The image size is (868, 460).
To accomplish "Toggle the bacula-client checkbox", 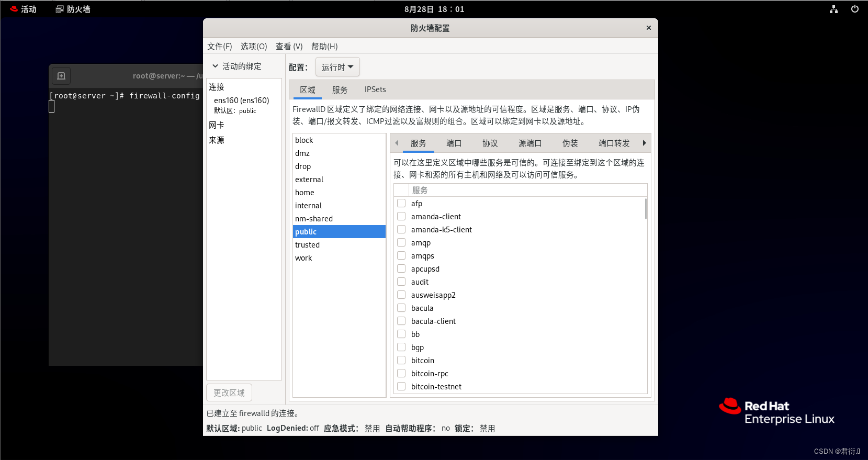I will coord(401,321).
